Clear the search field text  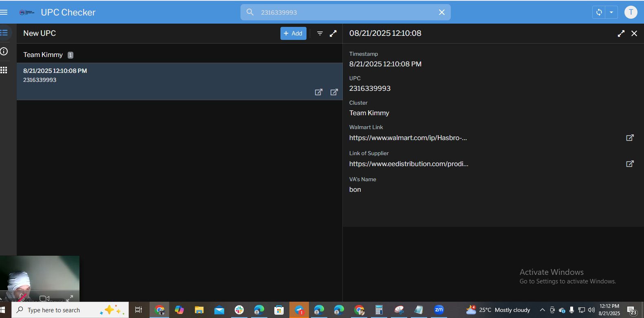pos(441,12)
